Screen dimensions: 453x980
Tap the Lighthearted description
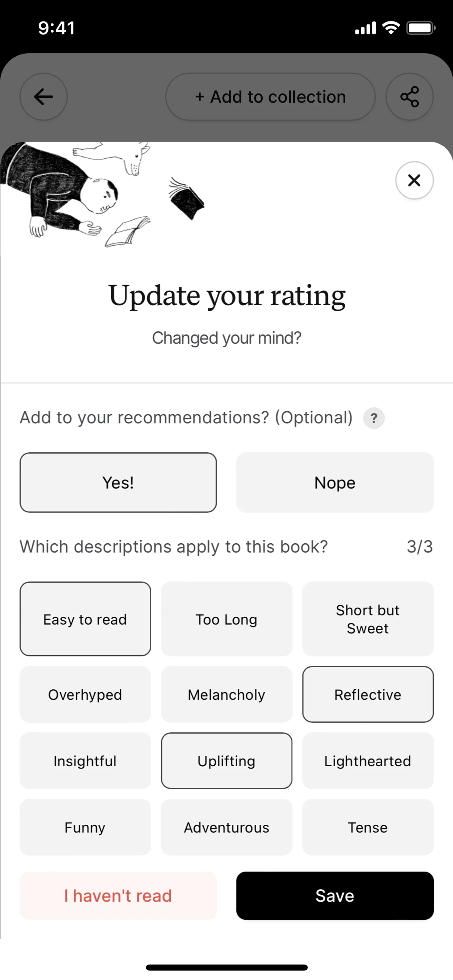point(368,761)
